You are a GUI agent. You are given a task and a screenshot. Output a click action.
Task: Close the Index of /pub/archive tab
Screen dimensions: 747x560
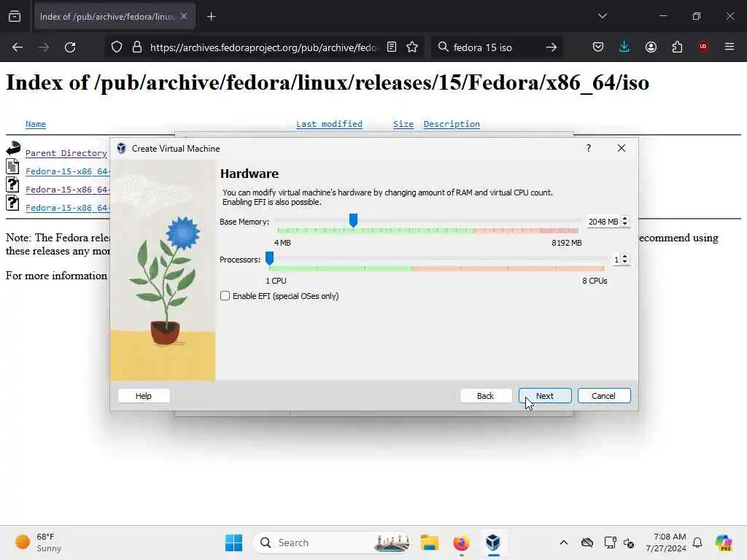[184, 16]
